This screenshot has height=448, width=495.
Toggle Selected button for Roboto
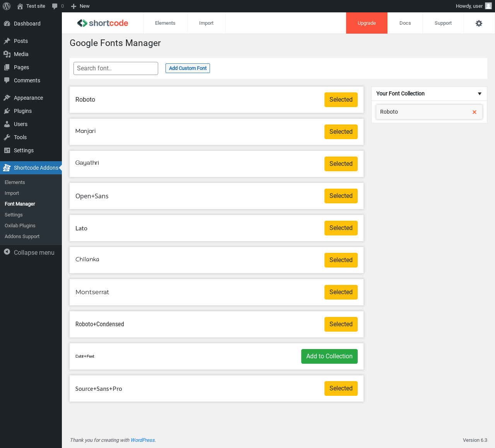[x=341, y=100]
